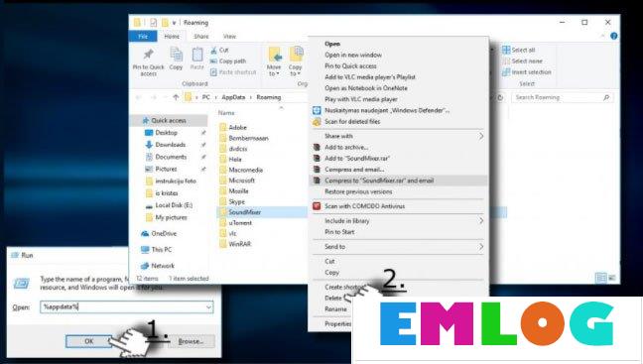Open the Run dialog Open dropdown arrow

click(208, 307)
